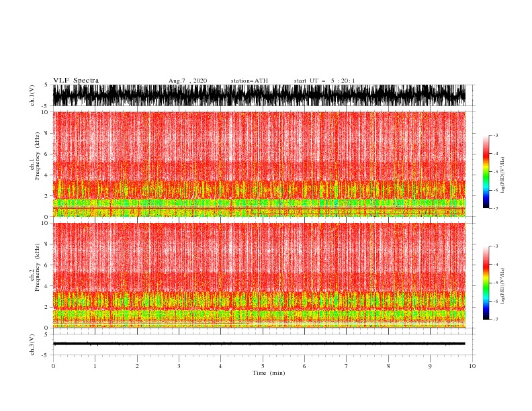Click the "-7" label on the lower color bar
This screenshot has width=532, height=411.
(x=495, y=319)
